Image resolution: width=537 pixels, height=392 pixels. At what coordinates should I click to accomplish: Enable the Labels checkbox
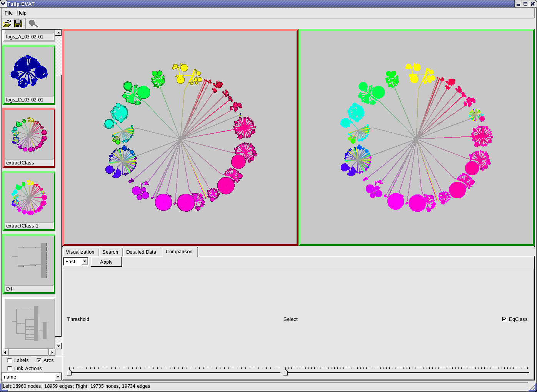[x=10, y=360]
